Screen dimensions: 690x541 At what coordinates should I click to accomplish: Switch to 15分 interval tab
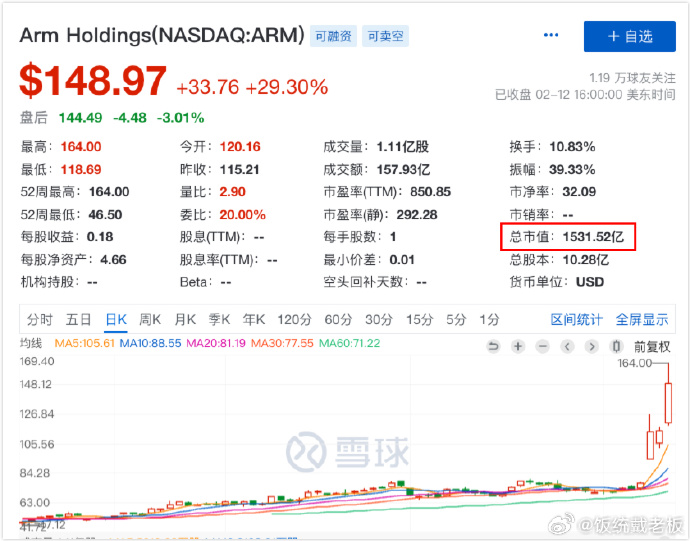coord(419,320)
